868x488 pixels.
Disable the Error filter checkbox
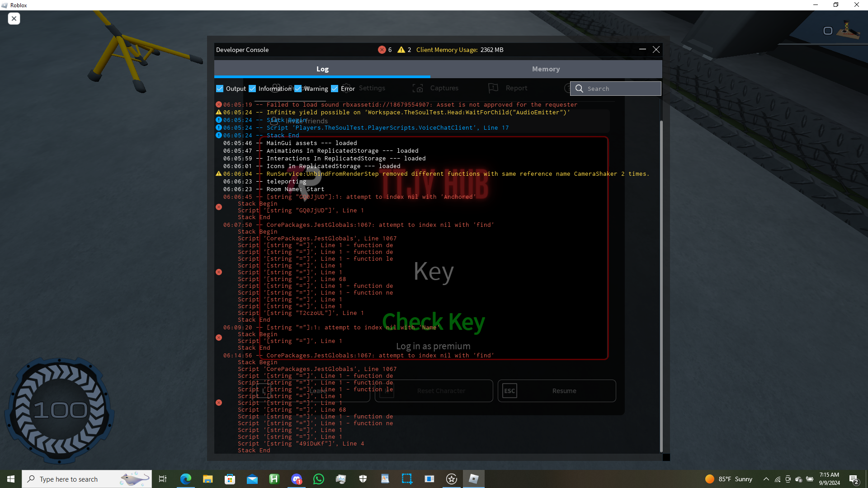point(335,89)
